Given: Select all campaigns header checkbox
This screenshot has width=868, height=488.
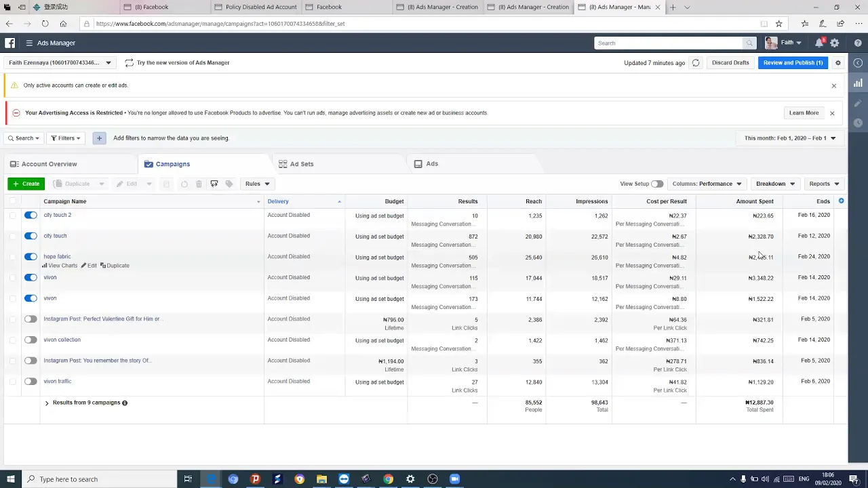Looking at the screenshot, I should [12, 201].
